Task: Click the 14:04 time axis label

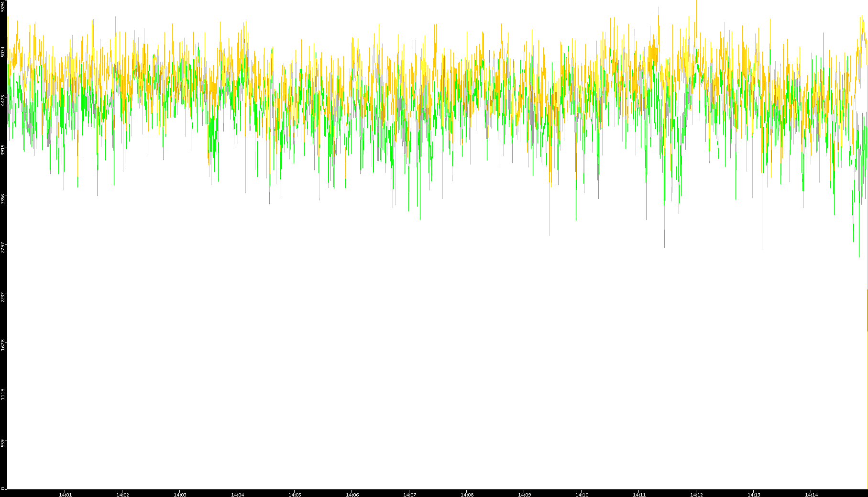Action: pyautogui.click(x=237, y=495)
